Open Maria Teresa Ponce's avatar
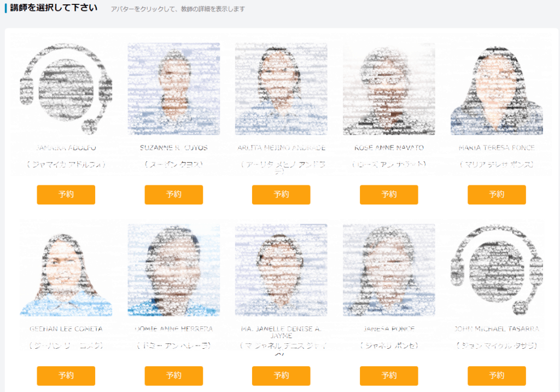This screenshot has height=392, width=560. click(497, 89)
